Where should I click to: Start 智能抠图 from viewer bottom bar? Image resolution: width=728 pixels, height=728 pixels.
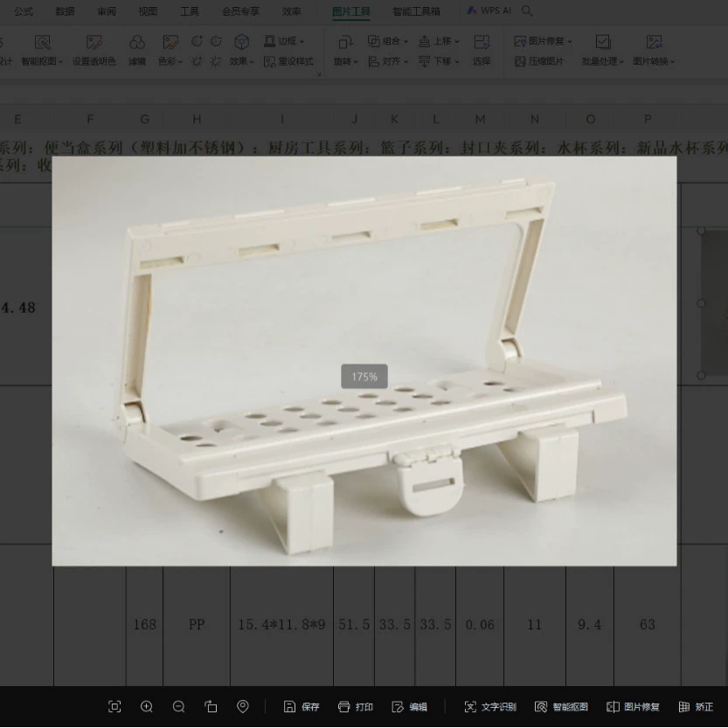click(x=561, y=707)
